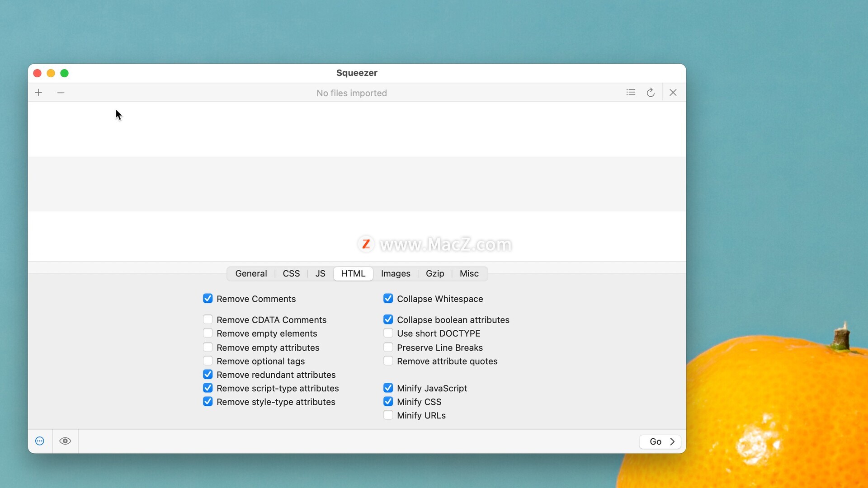Click the green full-screen window button
The image size is (868, 488).
tap(65, 73)
